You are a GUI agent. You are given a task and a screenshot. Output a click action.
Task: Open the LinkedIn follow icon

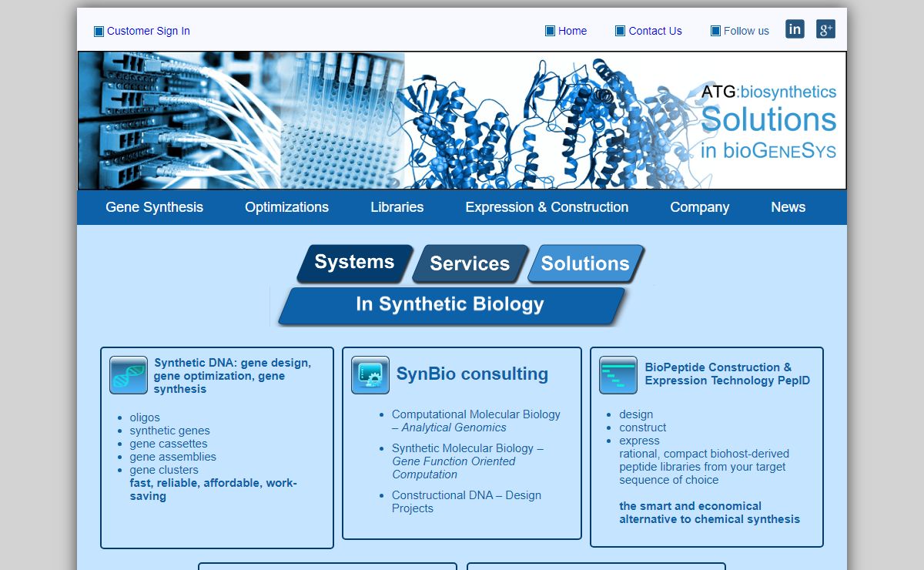795,29
